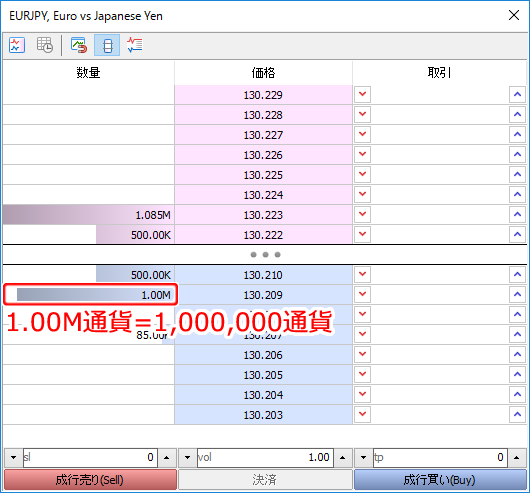Image resolution: width=530 pixels, height=493 pixels.
Task: Click blue up arrow at 130.225
Action: [x=517, y=174]
